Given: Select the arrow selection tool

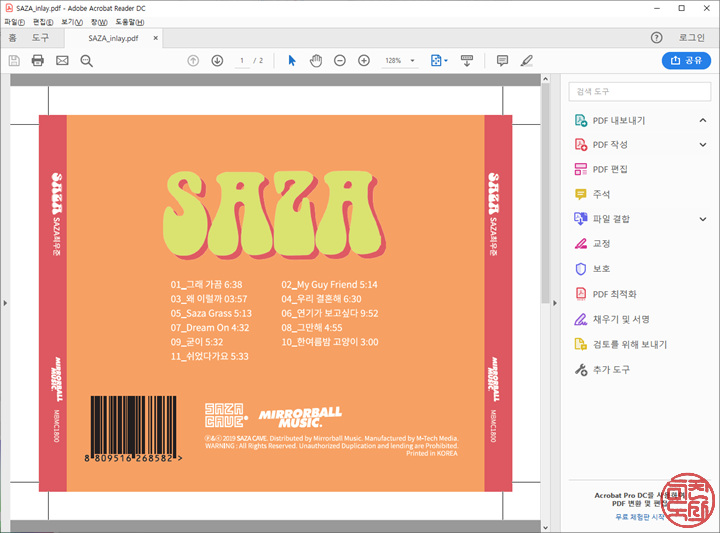Looking at the screenshot, I should click(x=292, y=61).
